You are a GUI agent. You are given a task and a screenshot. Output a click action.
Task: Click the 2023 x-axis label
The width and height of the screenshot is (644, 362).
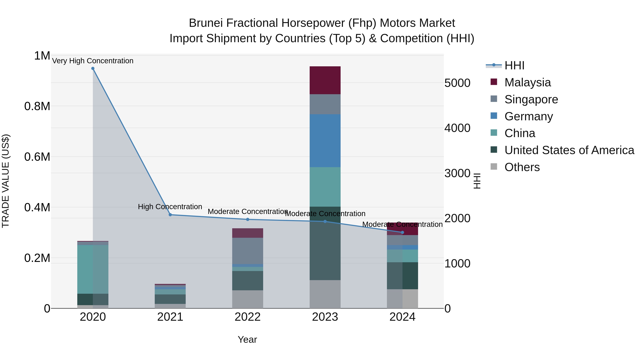click(325, 317)
